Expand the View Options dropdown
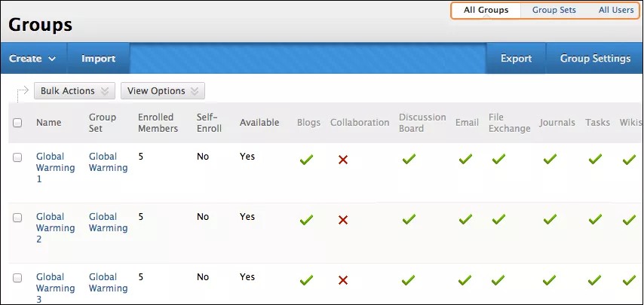Image resolution: width=644 pixels, height=305 pixels. pyautogui.click(x=162, y=91)
